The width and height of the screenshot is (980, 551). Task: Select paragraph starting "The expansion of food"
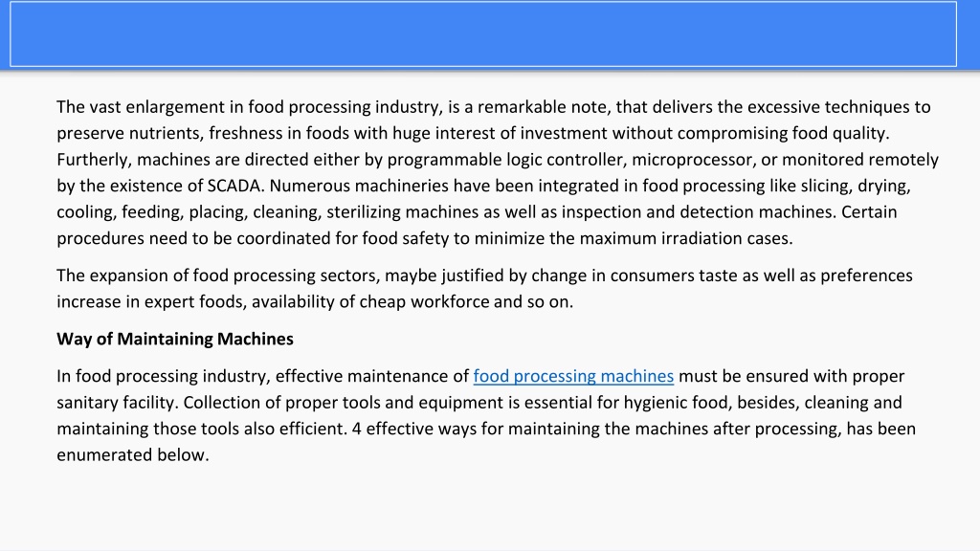click(x=484, y=289)
